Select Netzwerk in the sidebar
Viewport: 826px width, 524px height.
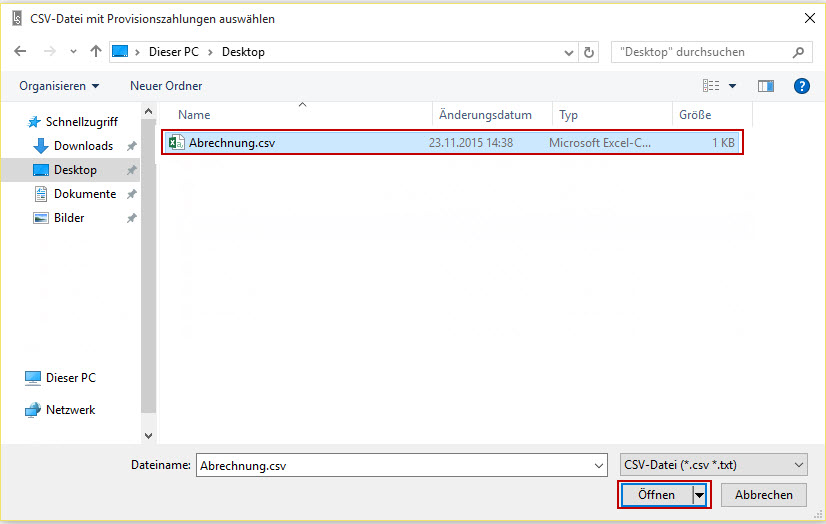pos(70,410)
